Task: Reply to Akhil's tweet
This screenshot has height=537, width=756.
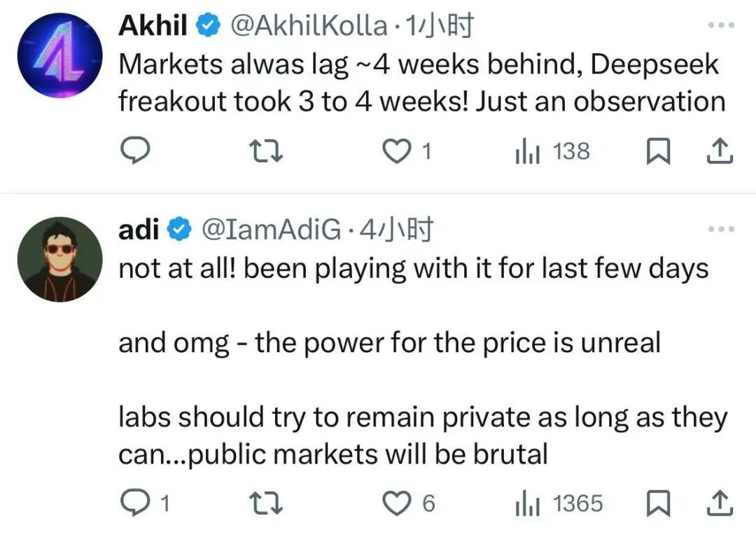Action: (x=133, y=152)
